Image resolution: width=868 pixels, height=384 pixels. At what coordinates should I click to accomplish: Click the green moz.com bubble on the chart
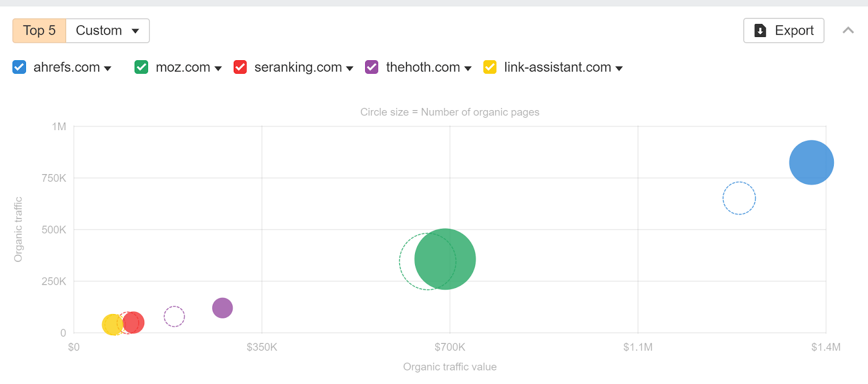coord(445,259)
